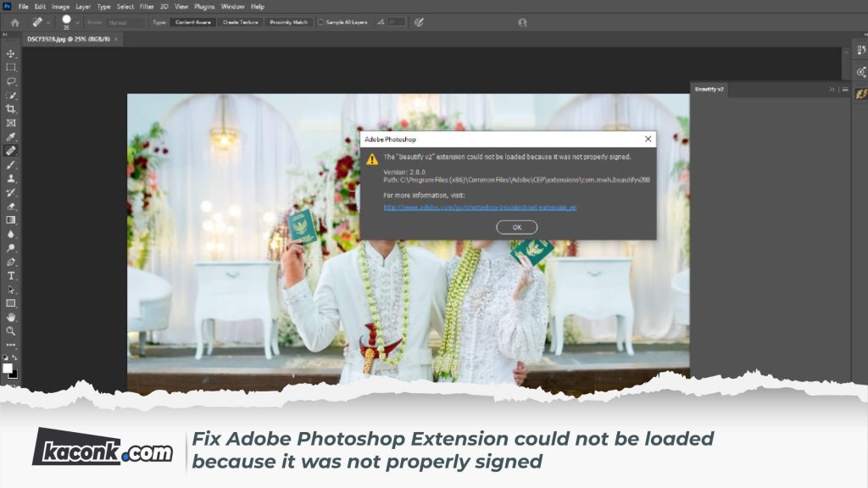Screen dimensions: 868x488
Task: Open the Type menu
Action: click(x=103, y=7)
